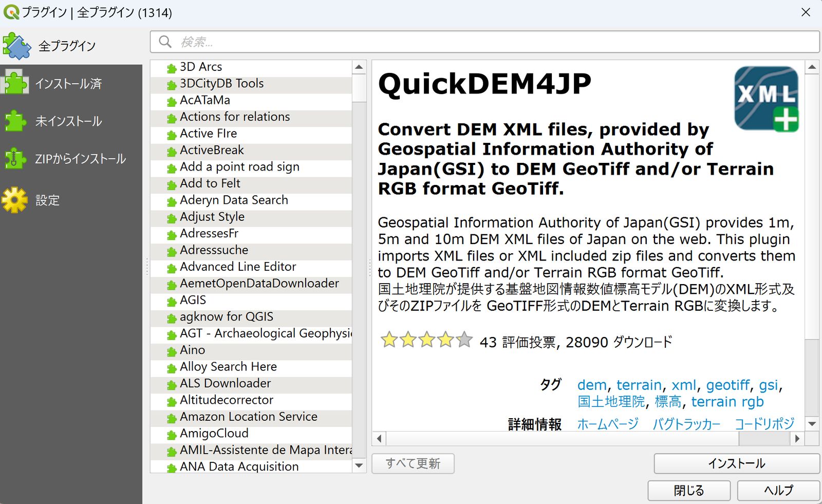Click the ヘルプ button
This screenshot has width=822, height=504.
pos(778,491)
